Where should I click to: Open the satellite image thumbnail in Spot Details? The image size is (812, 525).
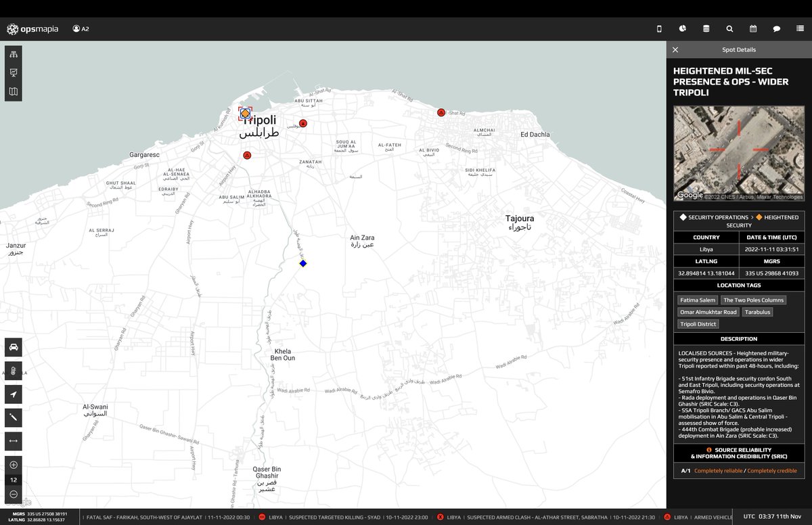[x=739, y=154]
